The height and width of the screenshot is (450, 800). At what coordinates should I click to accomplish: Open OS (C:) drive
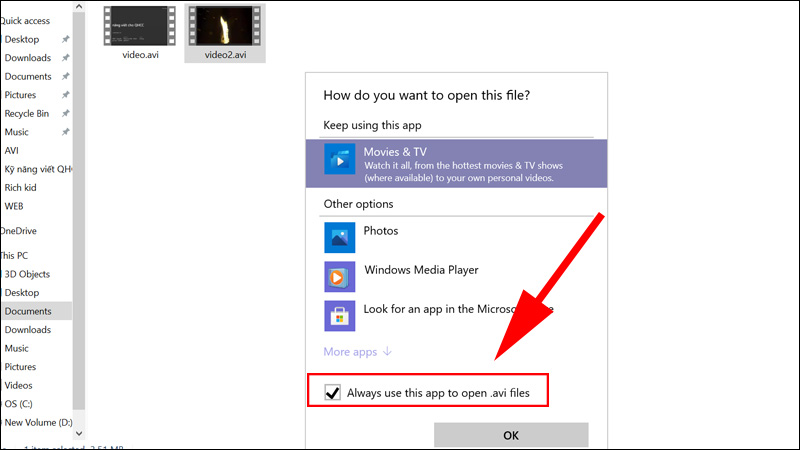(18, 404)
